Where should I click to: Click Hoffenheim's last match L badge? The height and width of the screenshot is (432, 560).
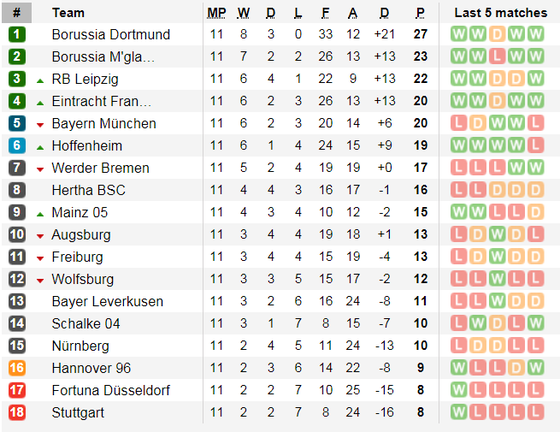point(535,145)
